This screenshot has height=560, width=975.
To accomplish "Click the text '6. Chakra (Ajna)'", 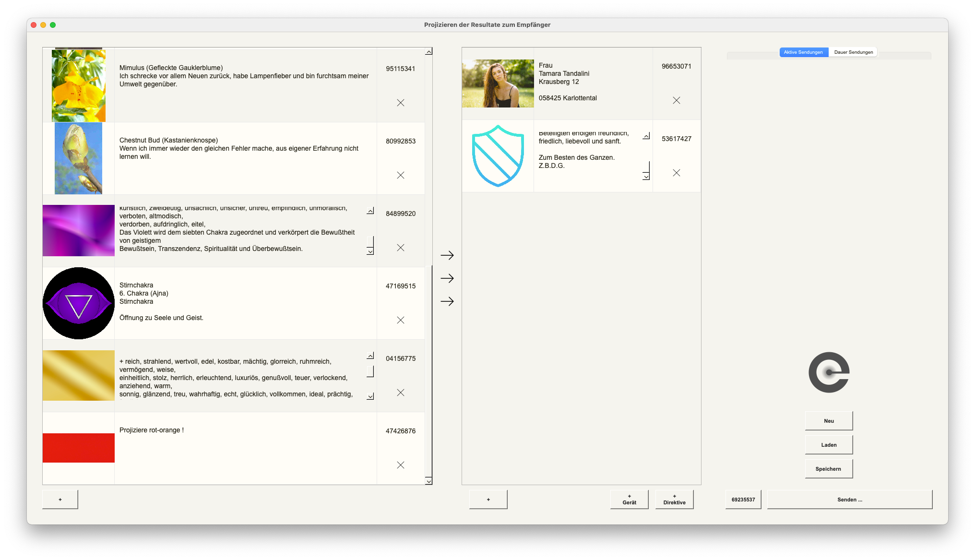I will [x=144, y=293].
